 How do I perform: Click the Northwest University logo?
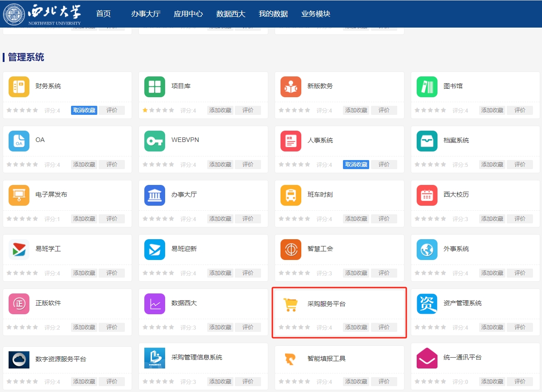(x=42, y=14)
